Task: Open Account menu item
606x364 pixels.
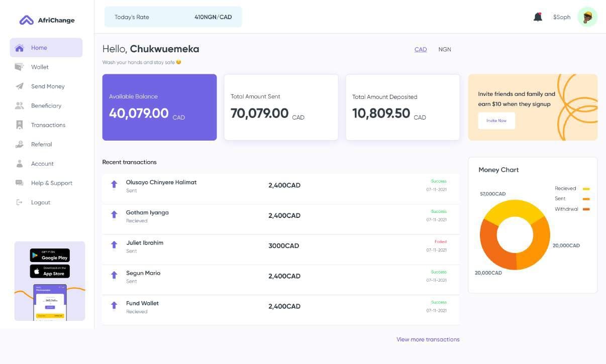Action: (42, 164)
